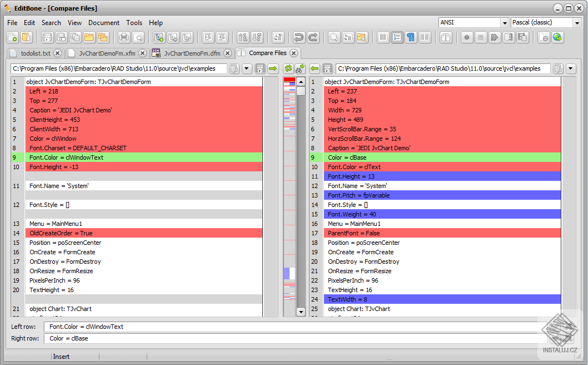This screenshot has width=588, height=365.
Task: Open the Document menu
Action: coord(104,23)
